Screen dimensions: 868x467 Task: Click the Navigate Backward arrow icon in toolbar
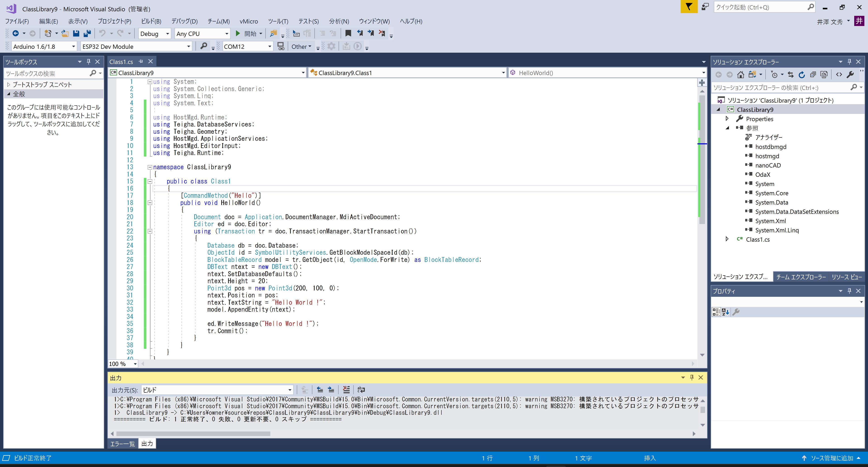coord(16,33)
